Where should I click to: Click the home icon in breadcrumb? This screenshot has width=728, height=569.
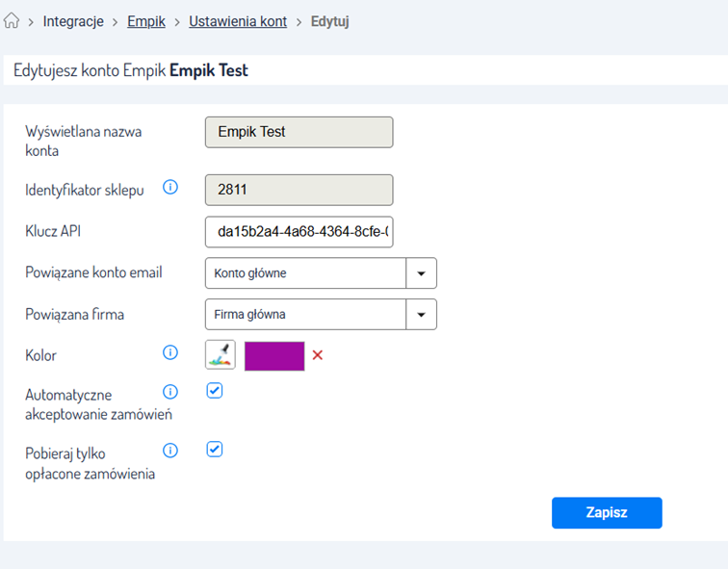point(13,21)
